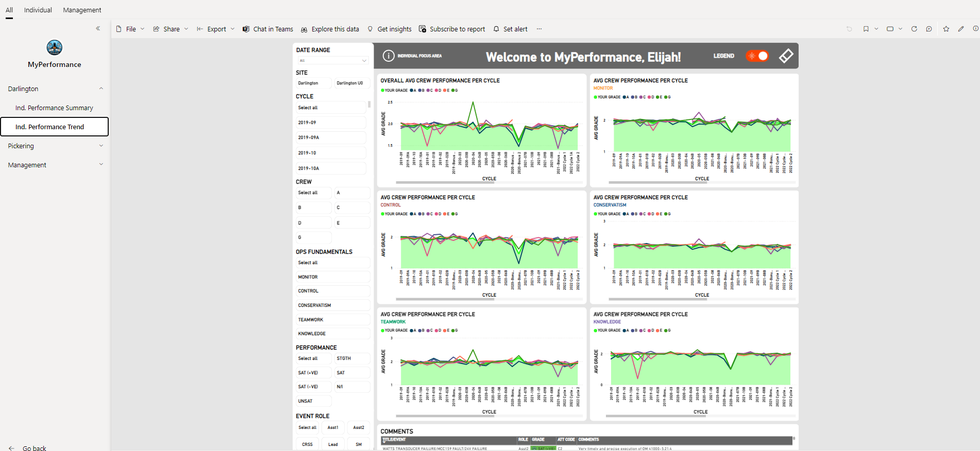Select all under CYCLE
This screenshot has width=980, height=451.
pos(331,108)
